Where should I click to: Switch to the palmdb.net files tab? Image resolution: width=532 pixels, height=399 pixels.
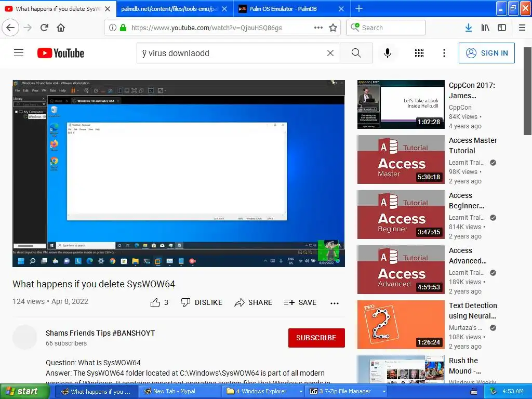(x=169, y=9)
